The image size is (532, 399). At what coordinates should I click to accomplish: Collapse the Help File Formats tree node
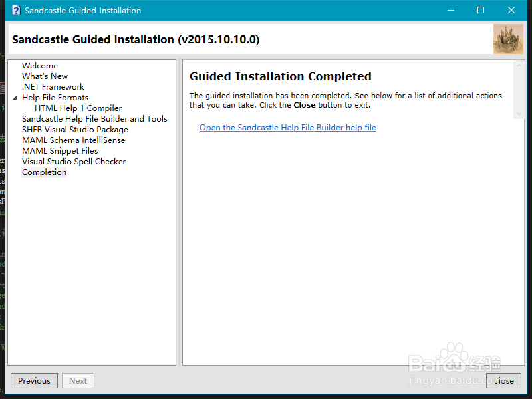tap(15, 98)
